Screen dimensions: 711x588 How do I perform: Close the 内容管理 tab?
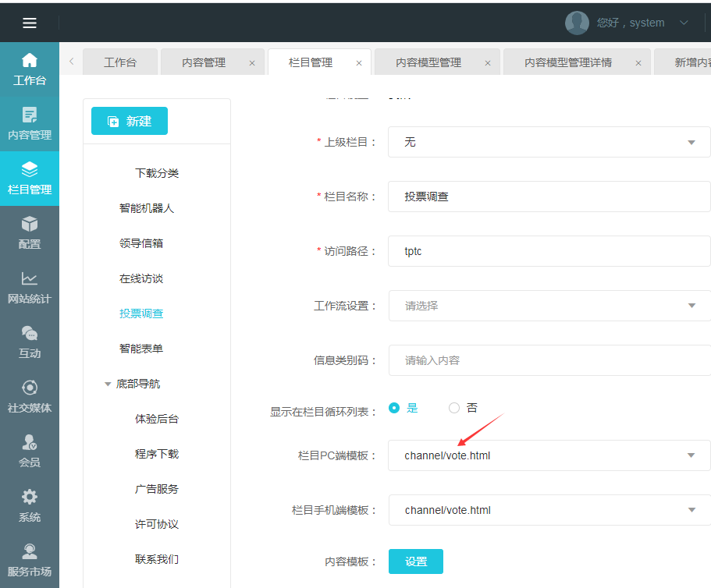click(252, 63)
